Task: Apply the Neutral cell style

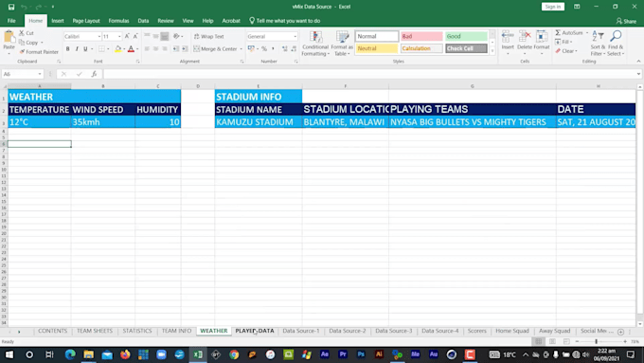Action: click(x=377, y=48)
